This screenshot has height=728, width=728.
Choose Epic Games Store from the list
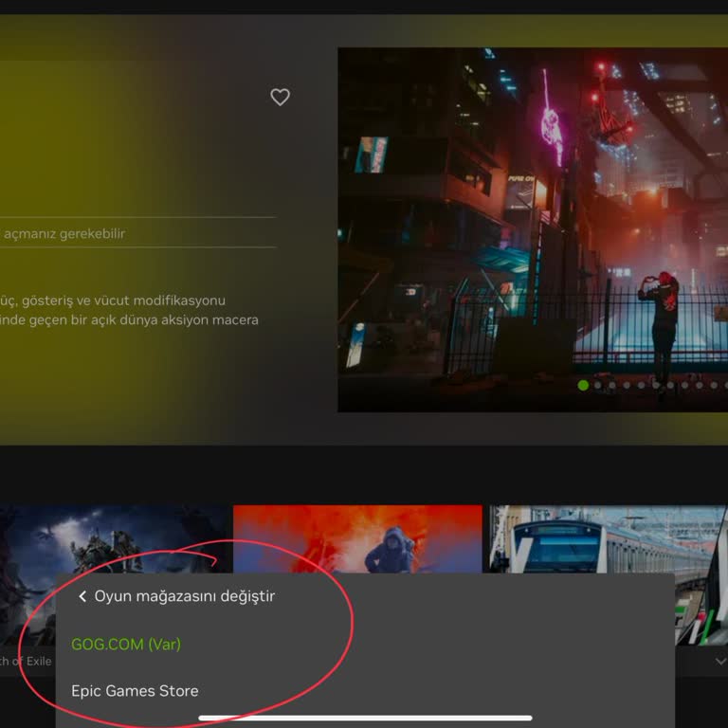(x=135, y=691)
